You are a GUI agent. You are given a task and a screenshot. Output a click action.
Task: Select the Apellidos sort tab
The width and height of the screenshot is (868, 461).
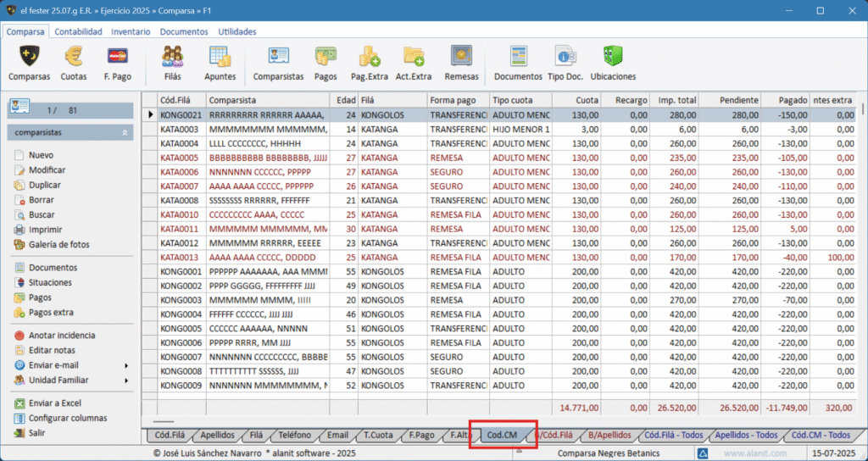(218, 435)
